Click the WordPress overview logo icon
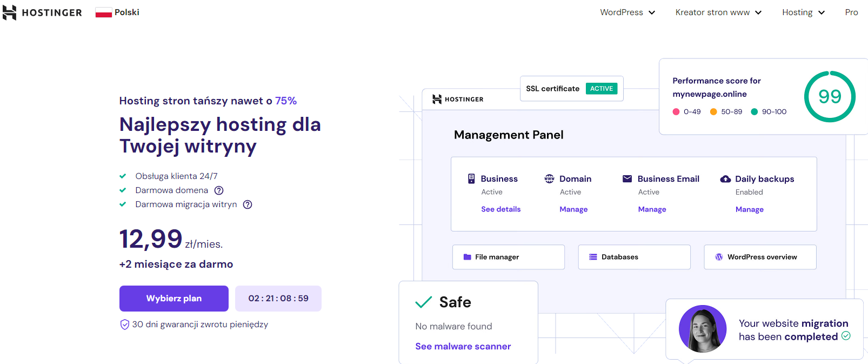Image resolution: width=868 pixels, height=364 pixels. [x=719, y=257]
